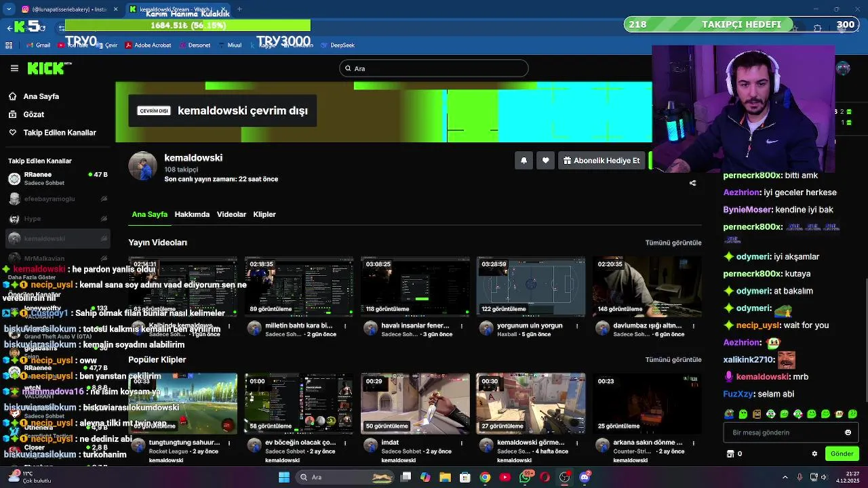Click the Gönder send button
868x488 pixels.
[x=842, y=454]
